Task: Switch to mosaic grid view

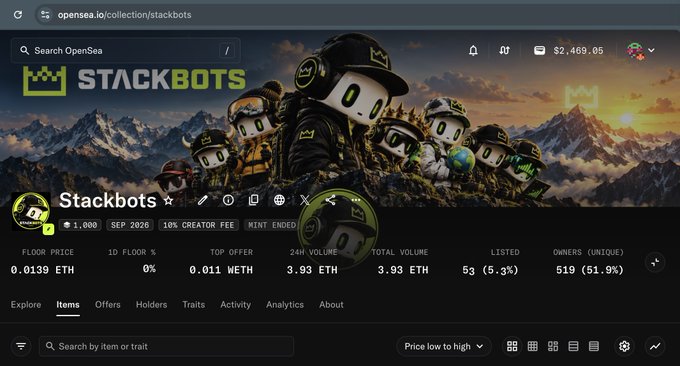Action: point(553,346)
